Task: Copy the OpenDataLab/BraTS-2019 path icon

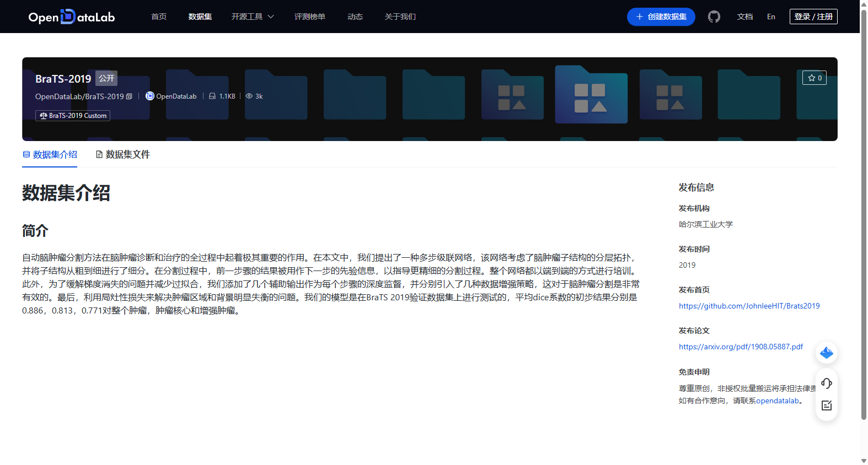Action: point(129,96)
